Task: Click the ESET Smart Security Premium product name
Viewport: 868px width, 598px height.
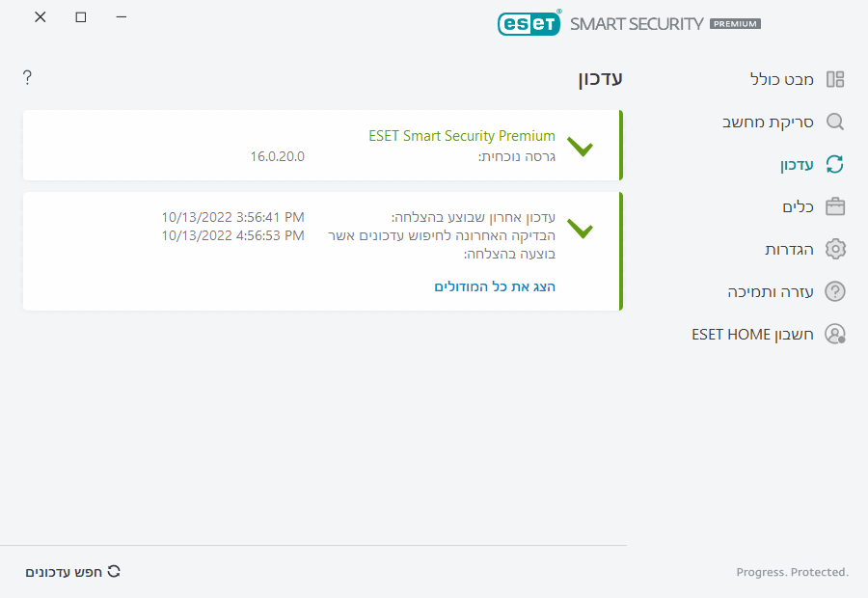Action: [x=462, y=136]
